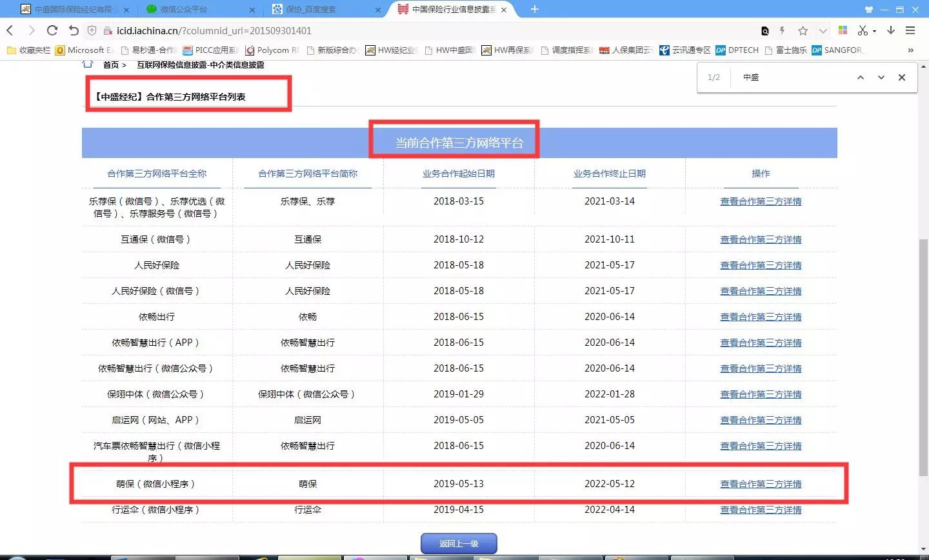The image size is (929, 560).
Task: Click the 启运网 short-name cell
Action: pos(308,420)
